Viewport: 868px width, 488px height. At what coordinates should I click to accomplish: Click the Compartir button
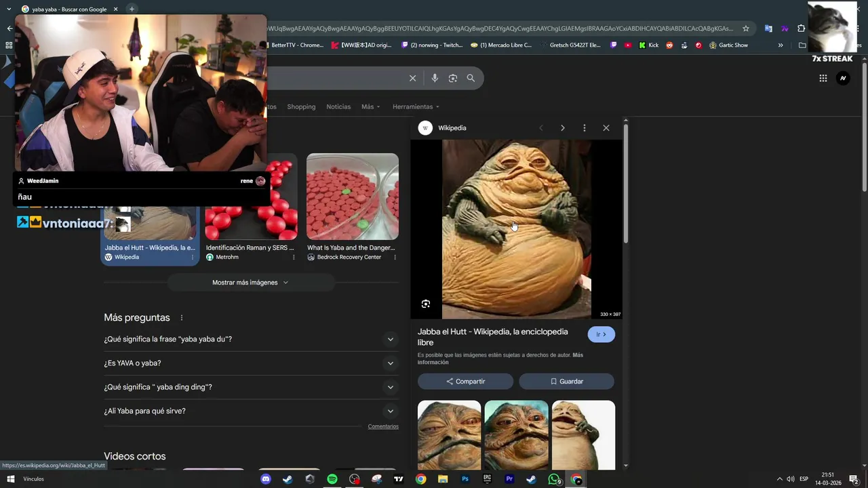pos(465,382)
